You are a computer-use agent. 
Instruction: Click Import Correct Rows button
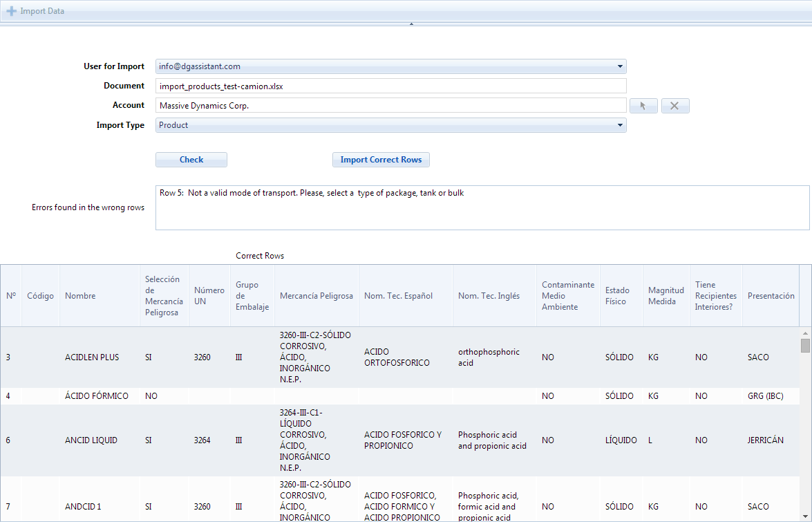pos(381,160)
